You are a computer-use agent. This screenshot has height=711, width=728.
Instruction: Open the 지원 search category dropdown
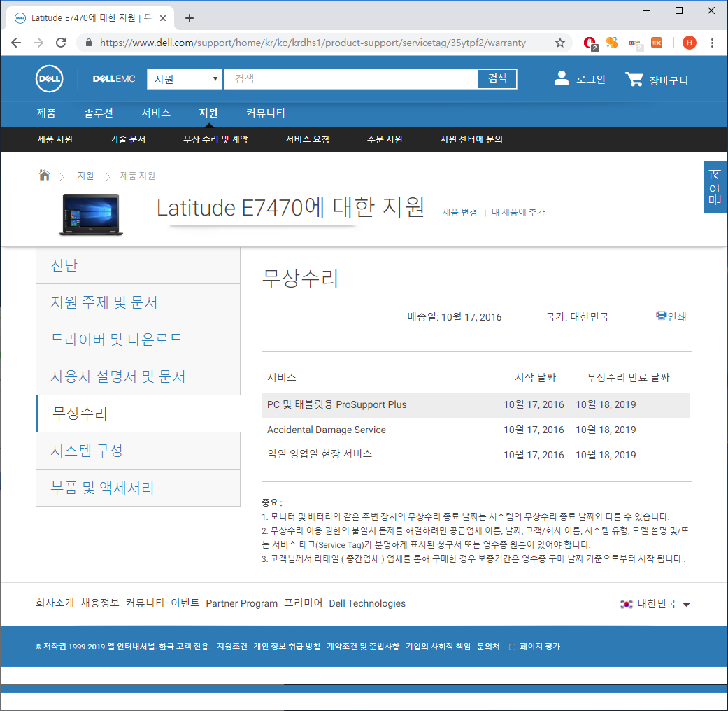click(185, 79)
